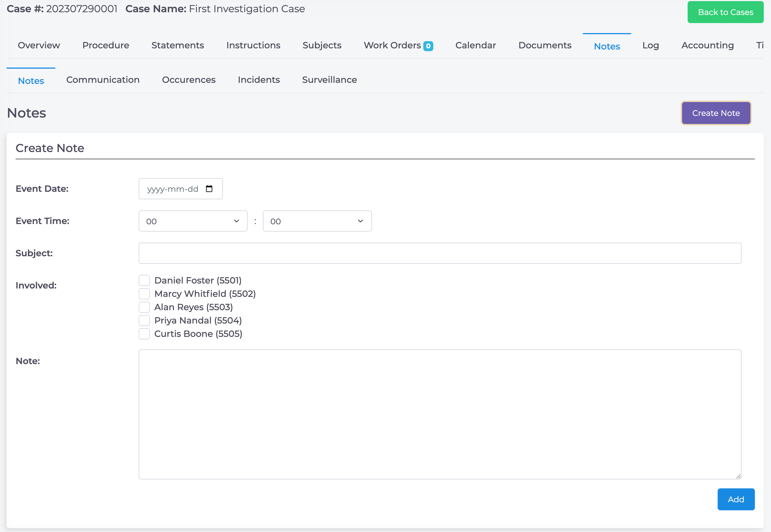The height and width of the screenshot is (532, 771).
Task: Open the Calendar tab
Action: click(x=476, y=45)
